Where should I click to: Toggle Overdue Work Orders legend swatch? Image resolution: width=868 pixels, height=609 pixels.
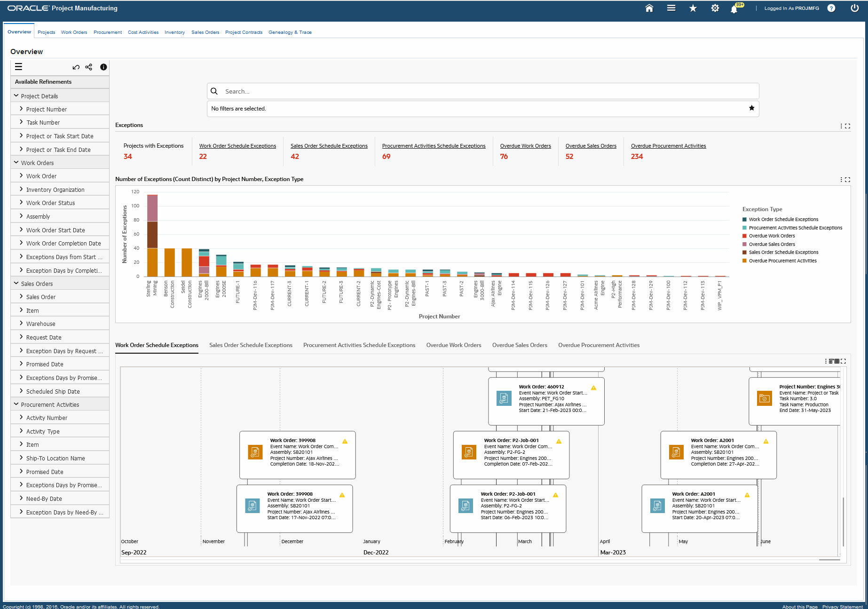pyautogui.click(x=744, y=236)
